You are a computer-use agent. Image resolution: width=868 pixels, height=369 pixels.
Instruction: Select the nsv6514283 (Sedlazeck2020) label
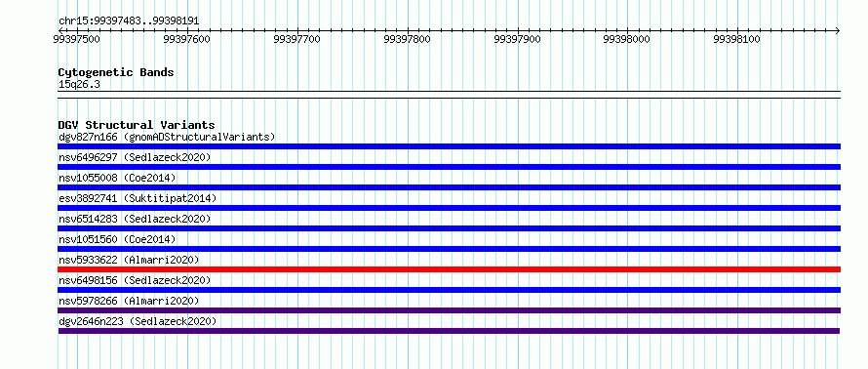[x=135, y=219]
